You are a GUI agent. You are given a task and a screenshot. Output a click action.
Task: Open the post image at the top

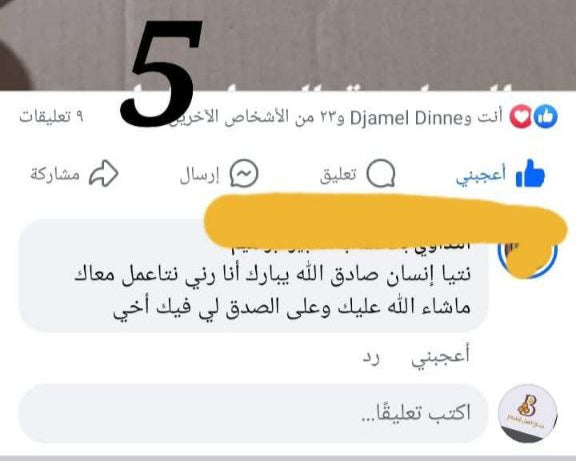tap(288, 45)
